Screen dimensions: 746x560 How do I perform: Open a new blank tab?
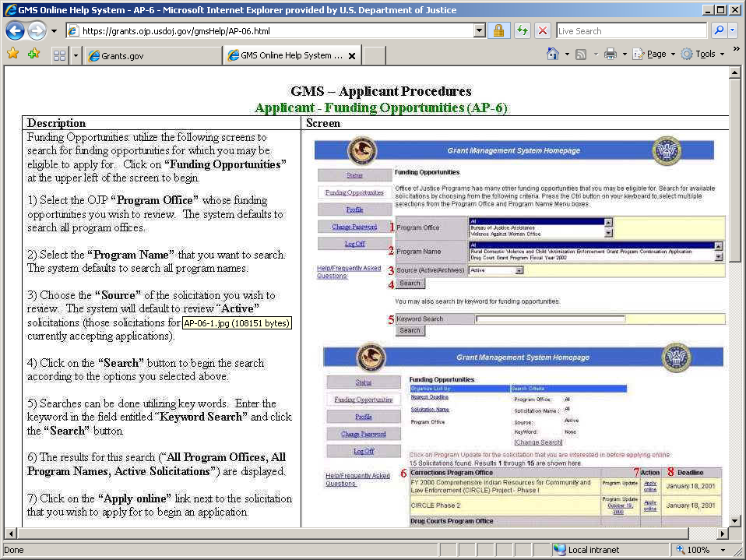[374, 56]
